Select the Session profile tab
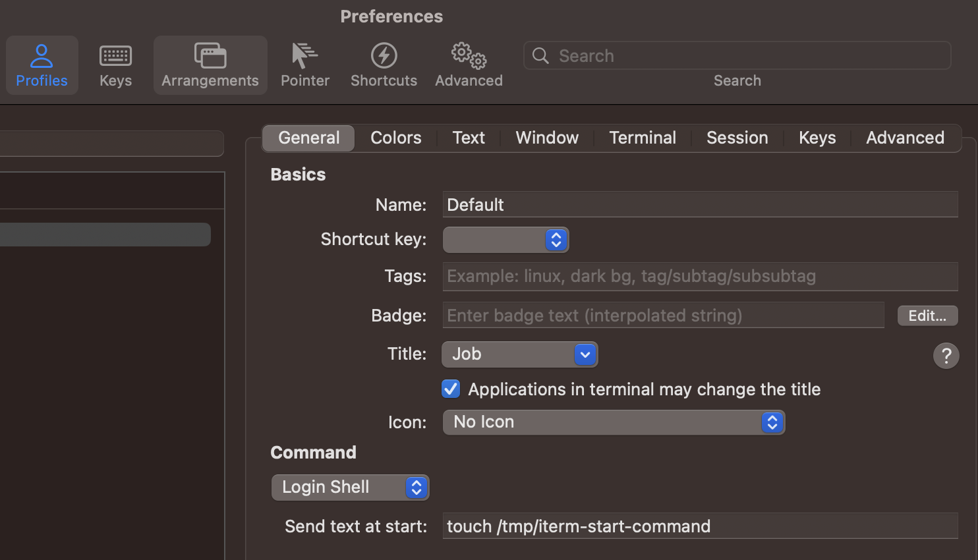Screen dimensions: 978x560 pos(737,138)
